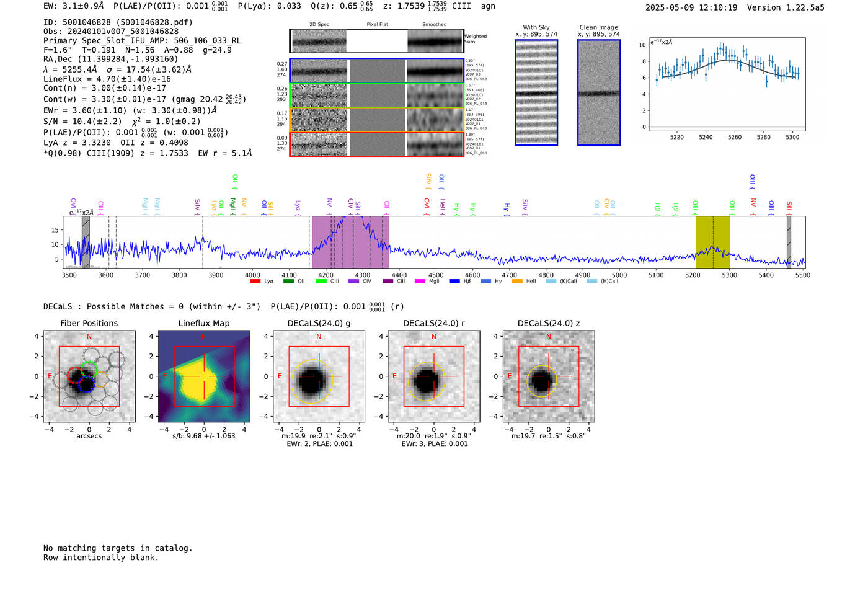Screen dimensions: 868x591
Task: Select the DECaLS(24.0) r cutout
Action: click(433, 376)
